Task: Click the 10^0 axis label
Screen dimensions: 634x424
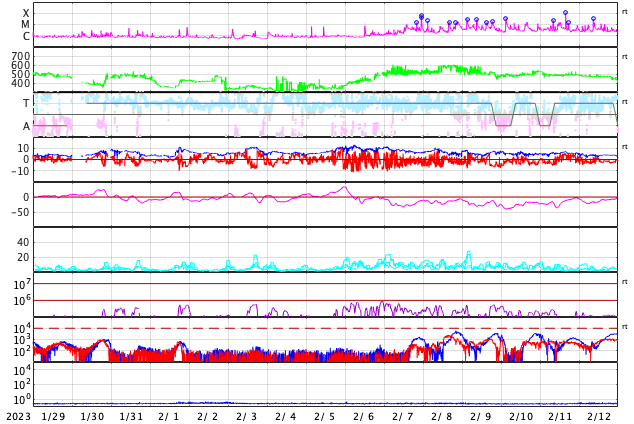Action: click(22, 400)
